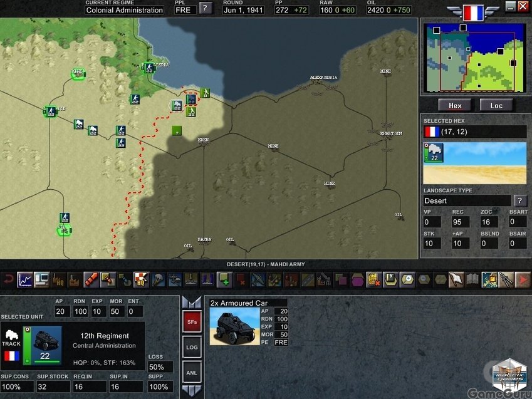Click the air strike aircraft icon
The width and height of the screenshot is (532, 399).
(258, 280)
